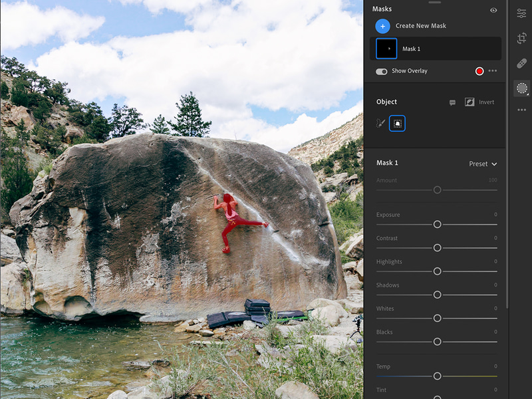Click the Create New Mask label
Screen dimensions: 532x399
tap(421, 26)
